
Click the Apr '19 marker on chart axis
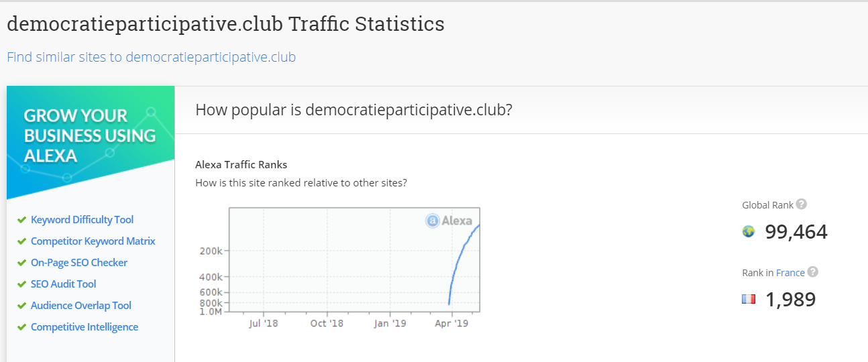tap(452, 324)
